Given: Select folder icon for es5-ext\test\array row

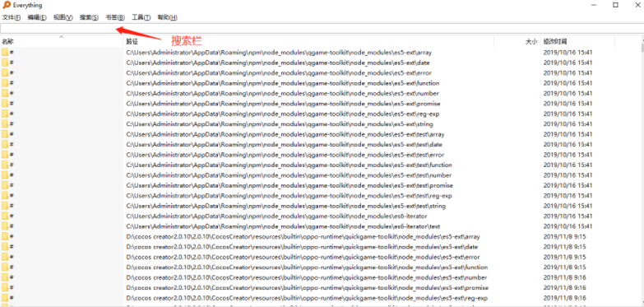Looking at the screenshot, I should coord(5,134).
